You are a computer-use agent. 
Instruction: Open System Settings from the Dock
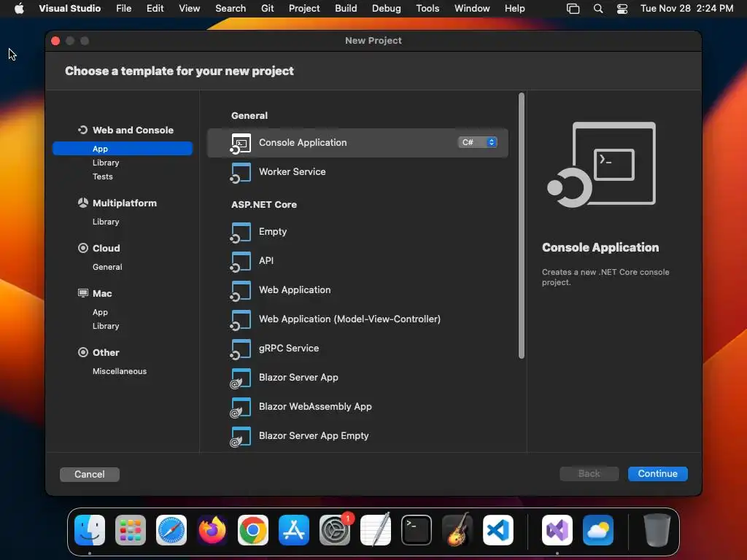click(x=335, y=530)
